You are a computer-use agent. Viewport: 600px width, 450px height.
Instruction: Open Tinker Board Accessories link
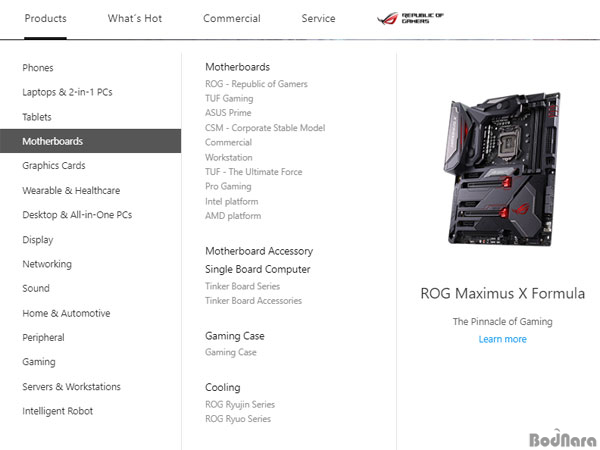click(x=254, y=301)
